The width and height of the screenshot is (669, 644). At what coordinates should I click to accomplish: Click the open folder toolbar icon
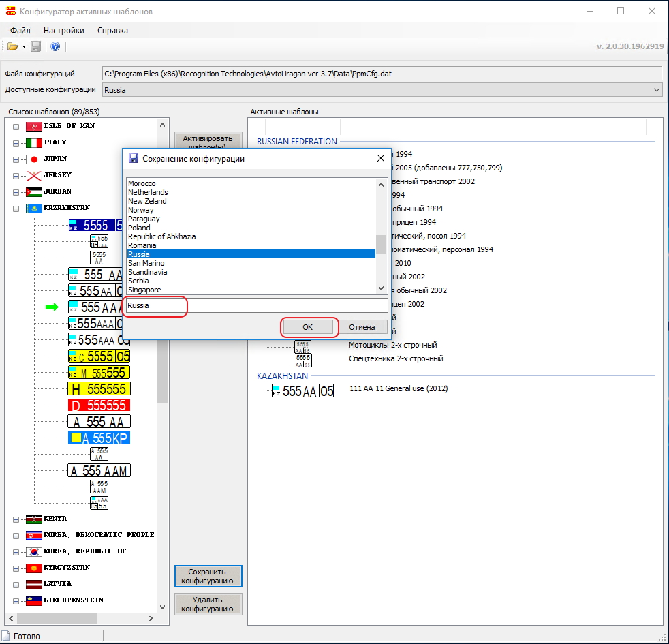click(x=12, y=46)
